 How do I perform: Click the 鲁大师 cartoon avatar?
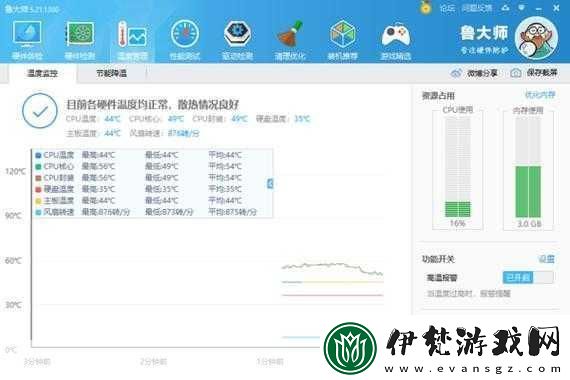click(537, 38)
